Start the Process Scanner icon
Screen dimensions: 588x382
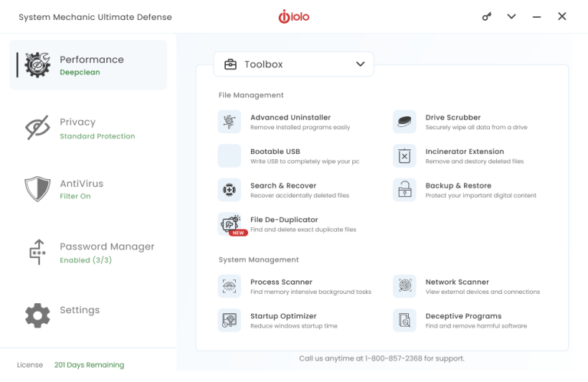[x=229, y=286]
